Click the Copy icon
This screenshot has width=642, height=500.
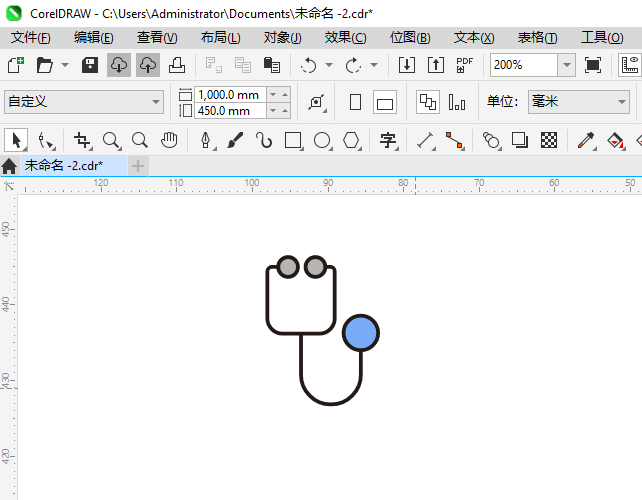pos(243,65)
